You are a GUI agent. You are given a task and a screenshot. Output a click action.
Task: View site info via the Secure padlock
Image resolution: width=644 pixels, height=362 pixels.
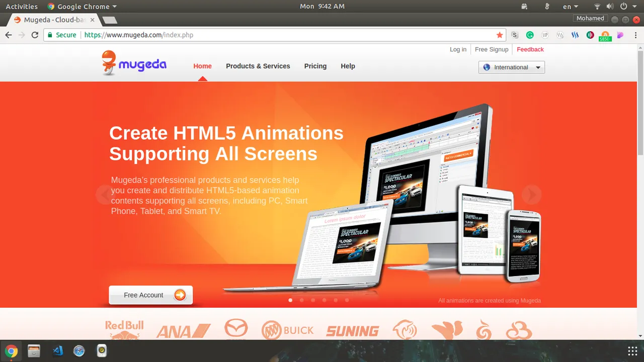(x=62, y=35)
